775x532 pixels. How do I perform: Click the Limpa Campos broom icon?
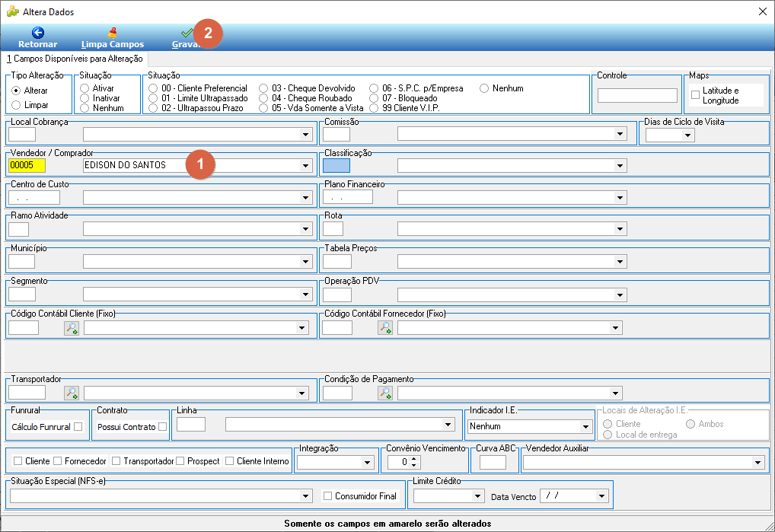(x=113, y=33)
